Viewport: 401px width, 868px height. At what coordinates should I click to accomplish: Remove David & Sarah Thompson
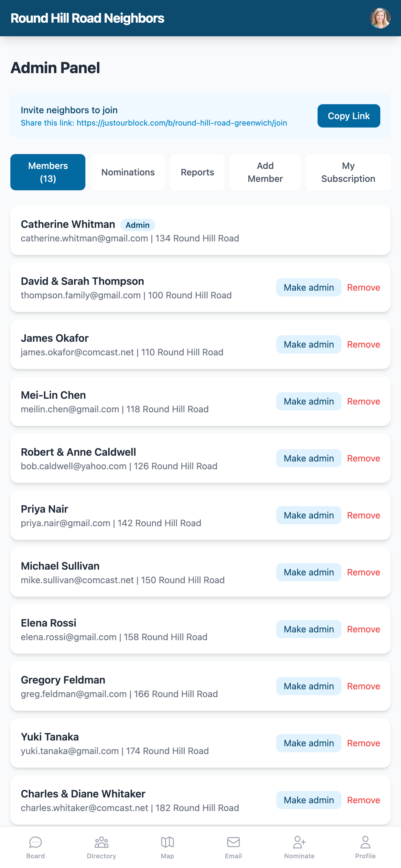tap(363, 287)
